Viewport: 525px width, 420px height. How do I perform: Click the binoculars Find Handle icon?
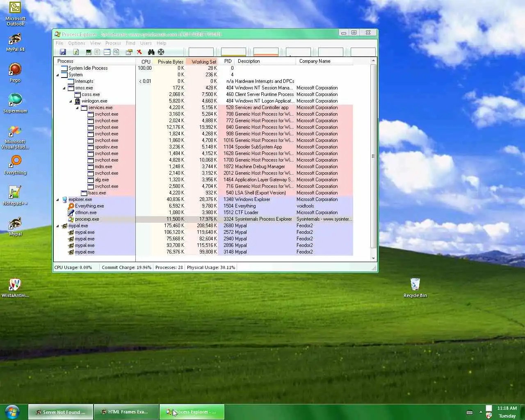point(151,52)
